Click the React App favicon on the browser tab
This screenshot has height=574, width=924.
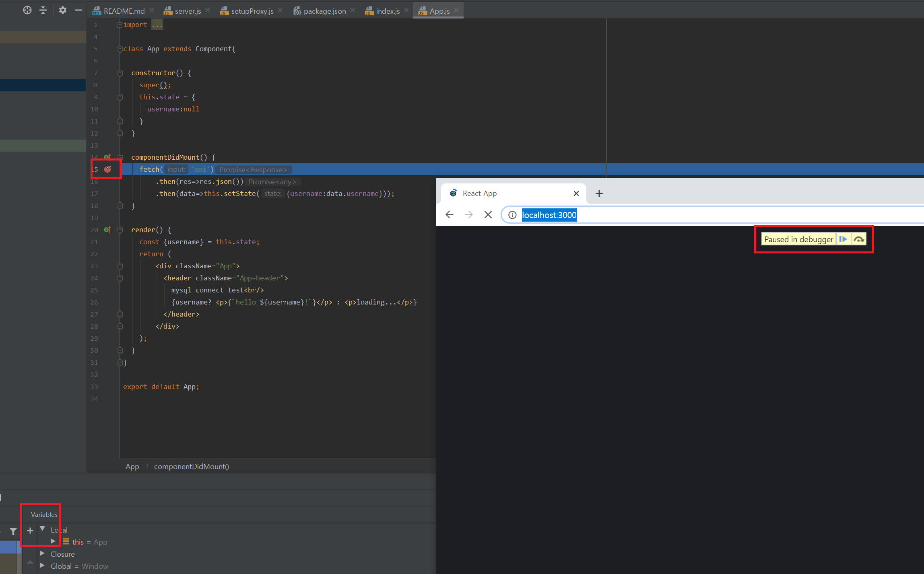click(x=453, y=193)
